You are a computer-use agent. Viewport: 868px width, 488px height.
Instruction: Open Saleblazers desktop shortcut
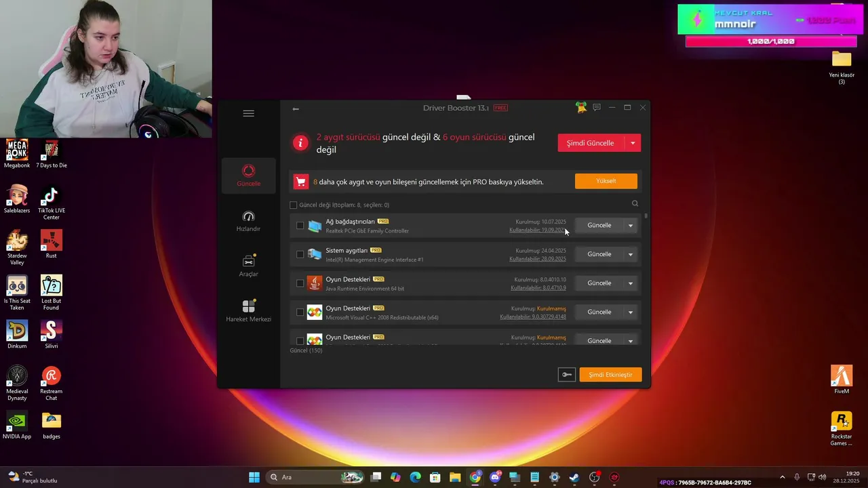tap(17, 199)
